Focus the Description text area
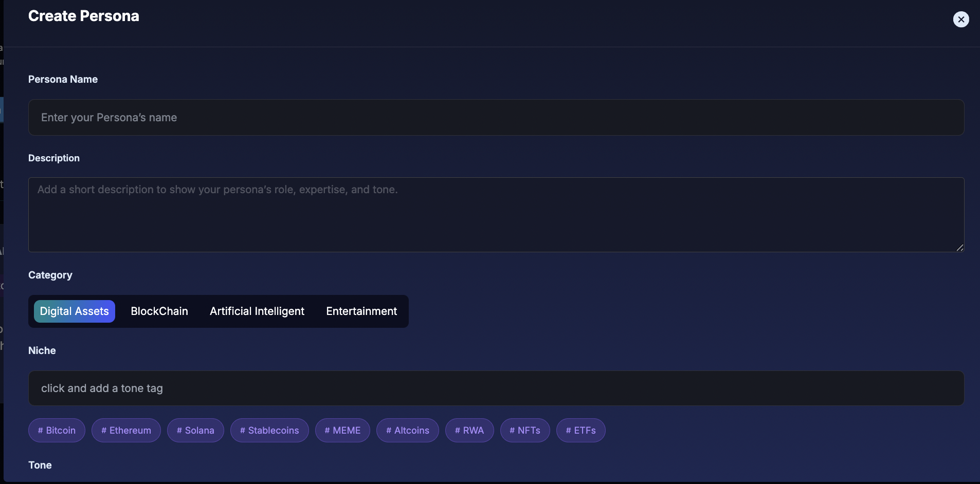 point(496,215)
